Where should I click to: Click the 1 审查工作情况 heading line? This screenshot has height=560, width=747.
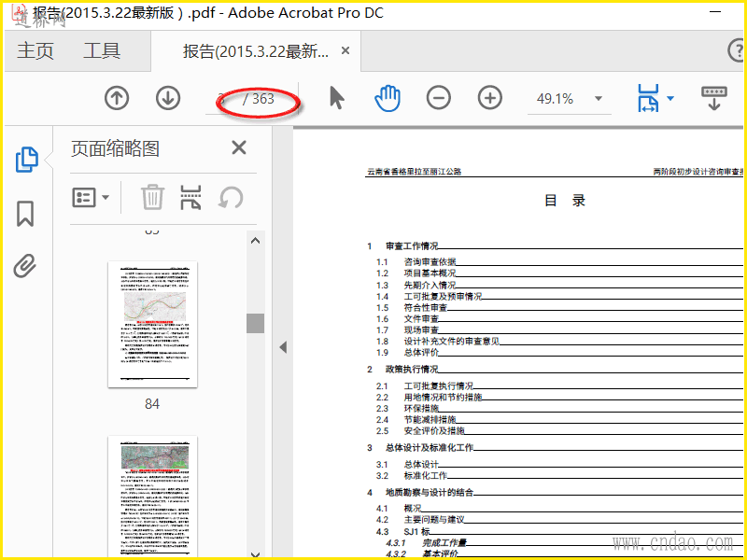[x=555, y=246]
